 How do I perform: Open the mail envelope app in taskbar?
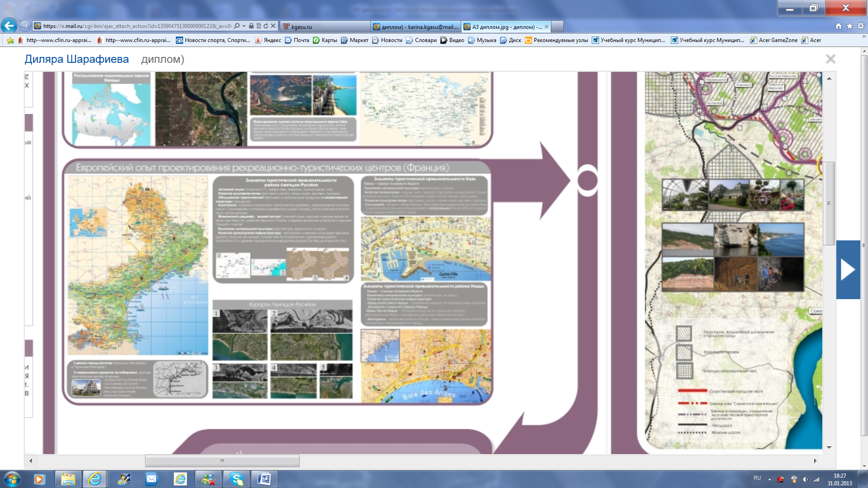(x=151, y=479)
